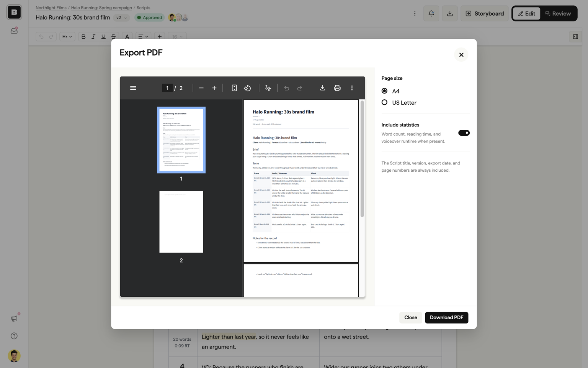Open the user profile avatar
This screenshot has width=588, height=368.
pos(14,356)
